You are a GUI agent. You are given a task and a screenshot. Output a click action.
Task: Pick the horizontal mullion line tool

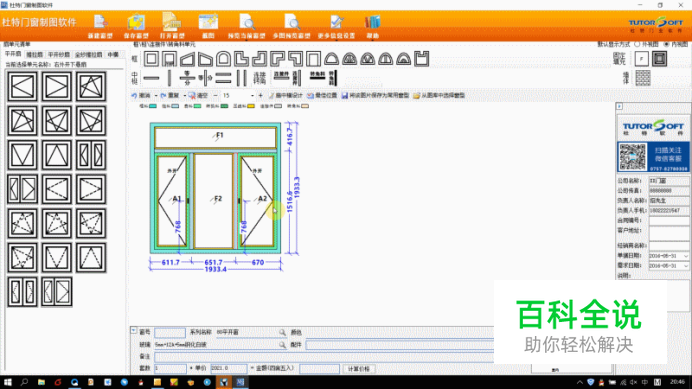click(151, 79)
